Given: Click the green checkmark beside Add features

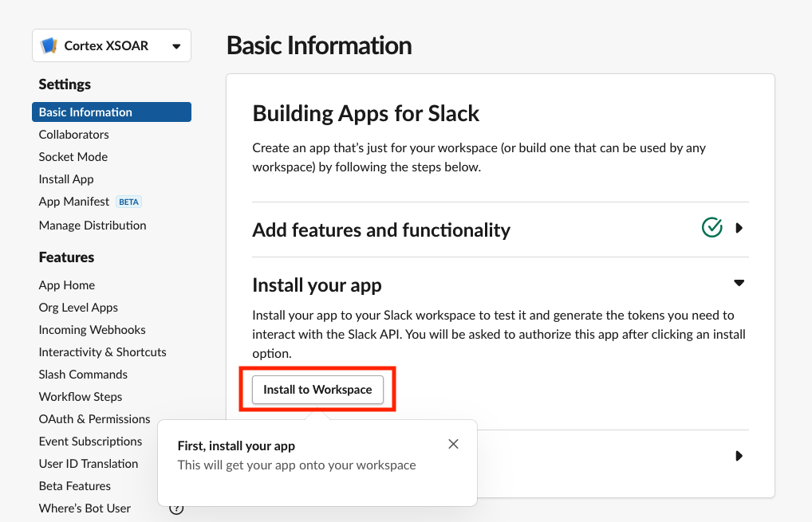Looking at the screenshot, I should click(x=711, y=228).
